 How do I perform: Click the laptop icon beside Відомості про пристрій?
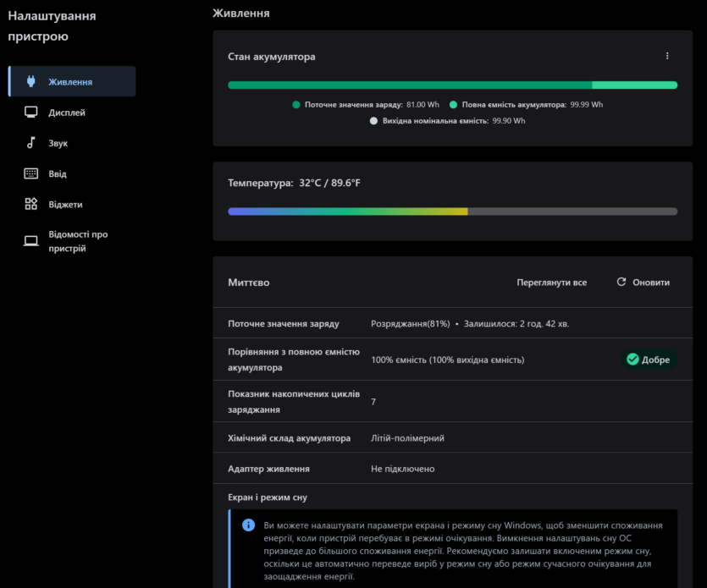(x=30, y=241)
